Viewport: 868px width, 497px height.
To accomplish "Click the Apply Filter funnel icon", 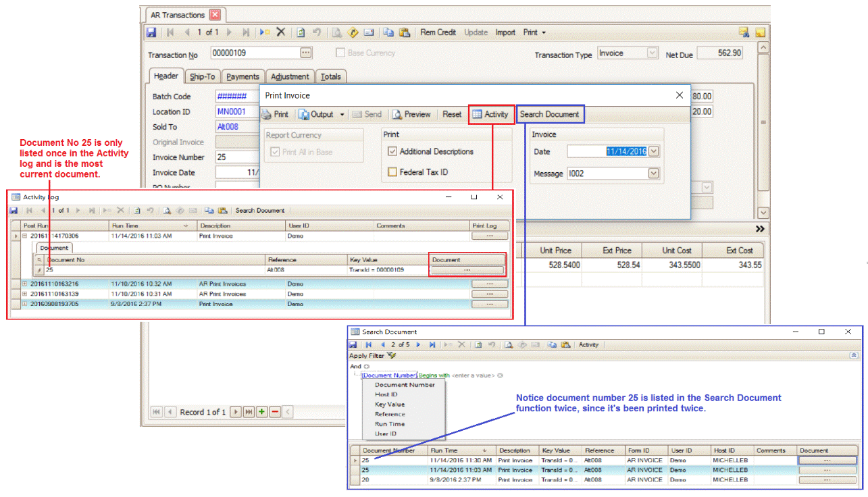I will click(x=392, y=355).
